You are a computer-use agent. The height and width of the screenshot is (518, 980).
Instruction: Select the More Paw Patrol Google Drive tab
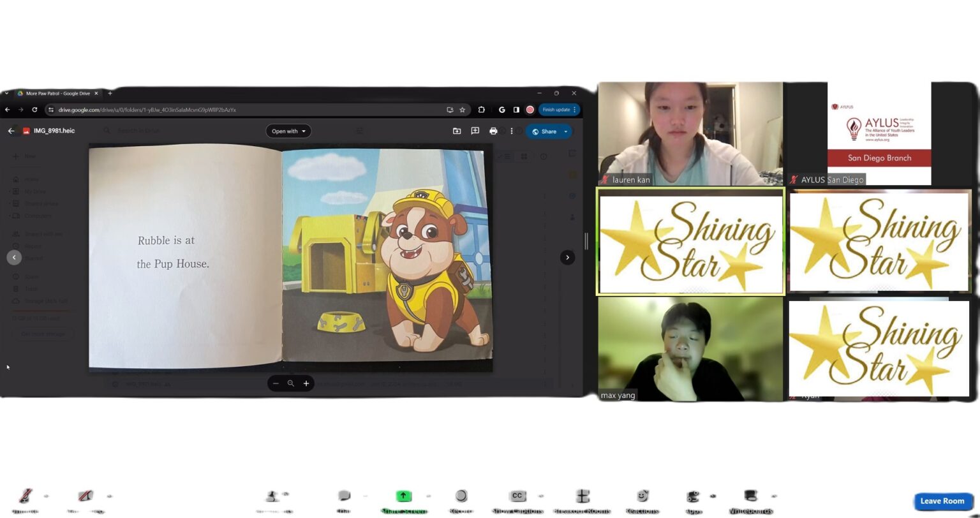pos(57,93)
